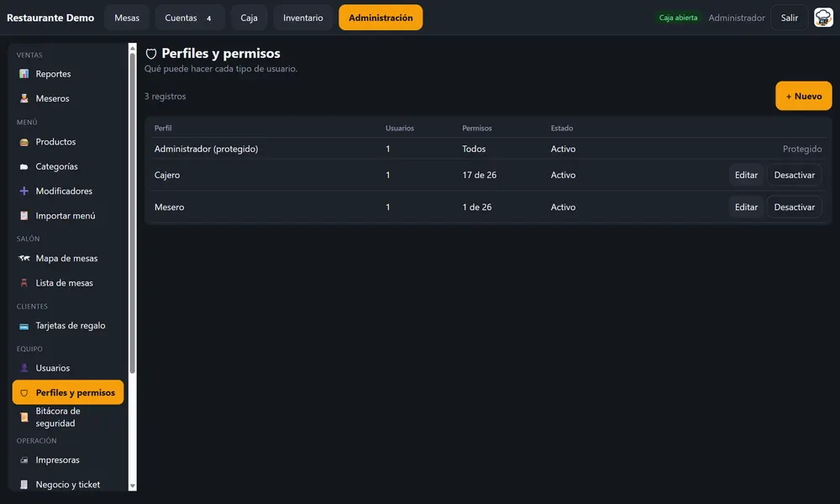840x504 pixels.
Task: Click the shield icon beside page heading
Action: click(151, 54)
